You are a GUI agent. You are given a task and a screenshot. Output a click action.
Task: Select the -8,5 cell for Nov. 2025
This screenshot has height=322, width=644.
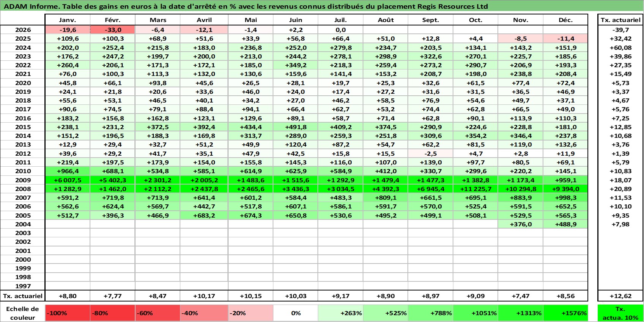(x=521, y=38)
